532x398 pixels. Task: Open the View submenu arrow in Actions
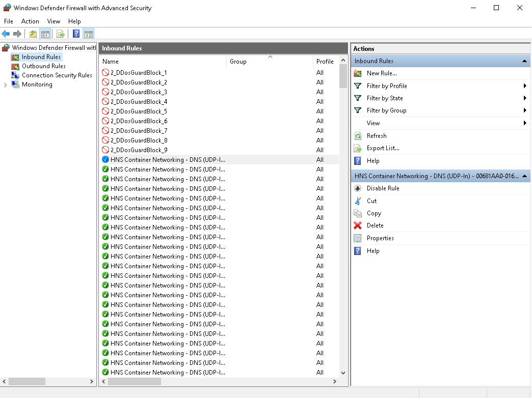(525, 123)
